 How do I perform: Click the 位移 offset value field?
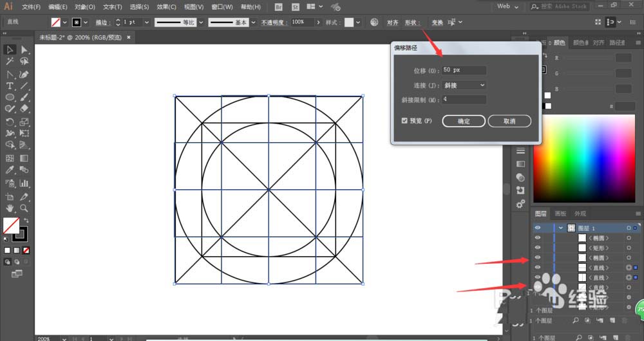(x=464, y=70)
